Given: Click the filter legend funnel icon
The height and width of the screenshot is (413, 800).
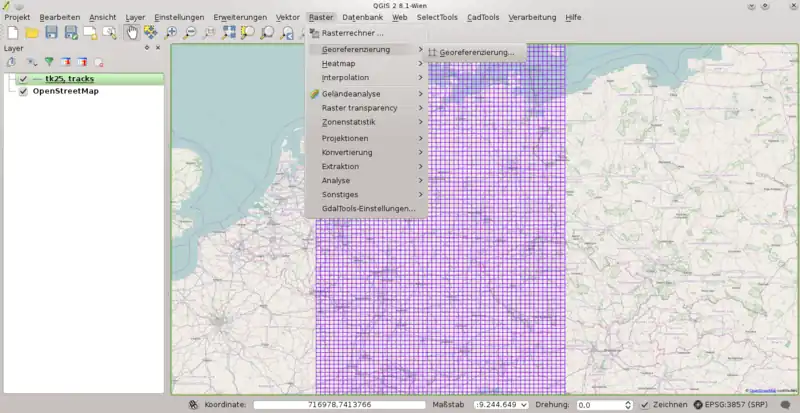Looking at the screenshot, I should tap(48, 62).
